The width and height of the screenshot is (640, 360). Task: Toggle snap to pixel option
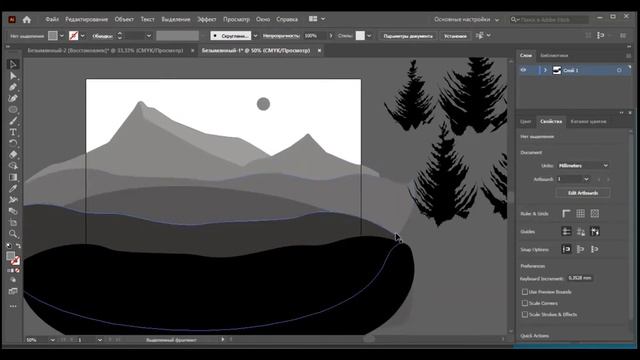[580, 249]
